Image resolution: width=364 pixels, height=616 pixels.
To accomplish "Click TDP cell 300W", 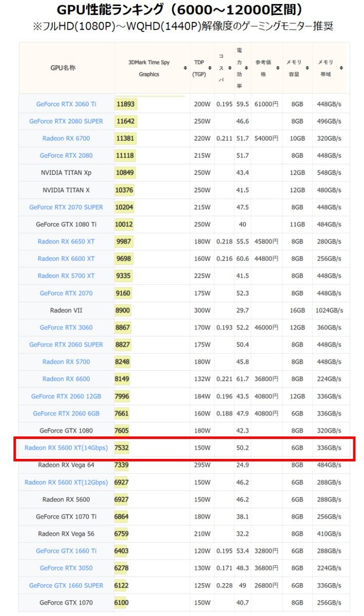I will (202, 311).
